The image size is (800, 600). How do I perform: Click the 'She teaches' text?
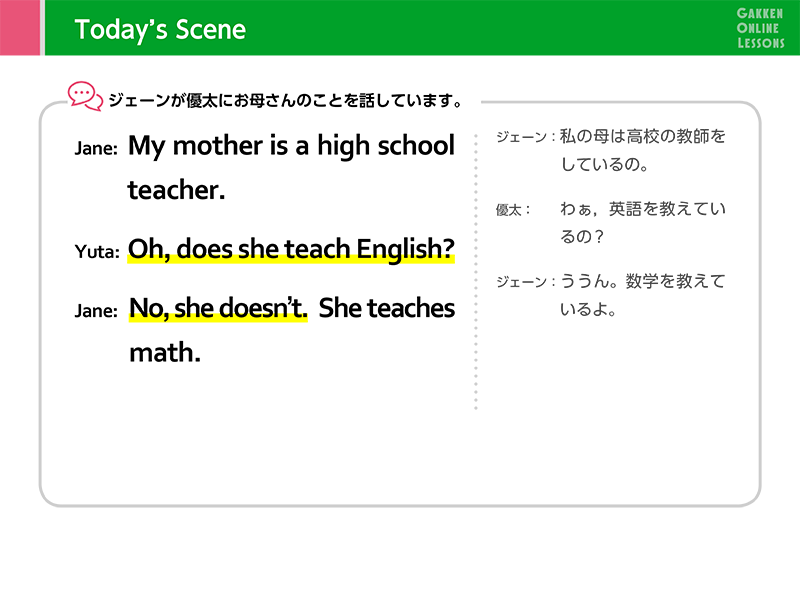387,308
